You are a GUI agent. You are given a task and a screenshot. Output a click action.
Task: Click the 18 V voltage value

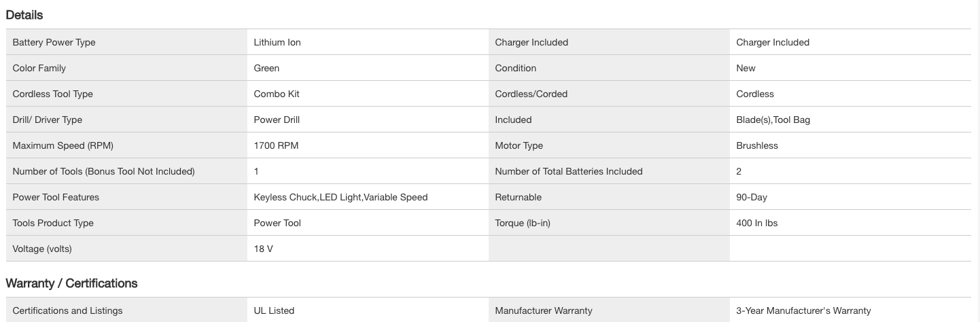point(264,249)
